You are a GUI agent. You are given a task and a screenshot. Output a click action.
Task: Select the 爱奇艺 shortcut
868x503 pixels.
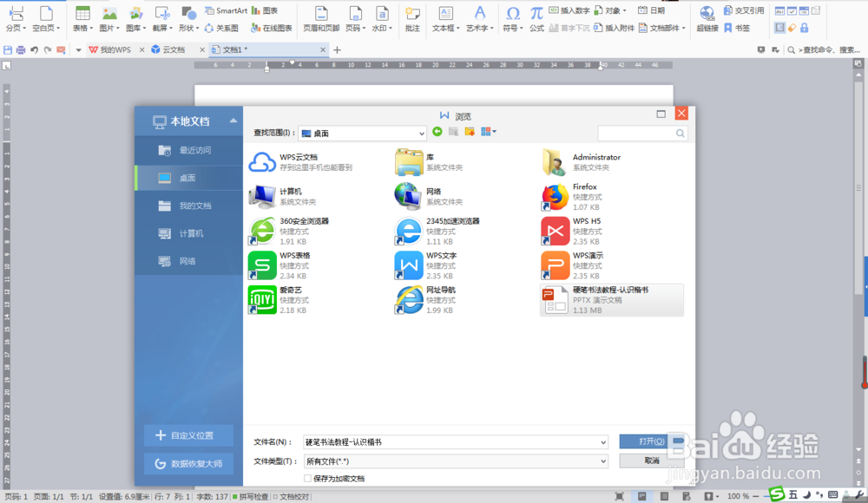click(x=277, y=299)
